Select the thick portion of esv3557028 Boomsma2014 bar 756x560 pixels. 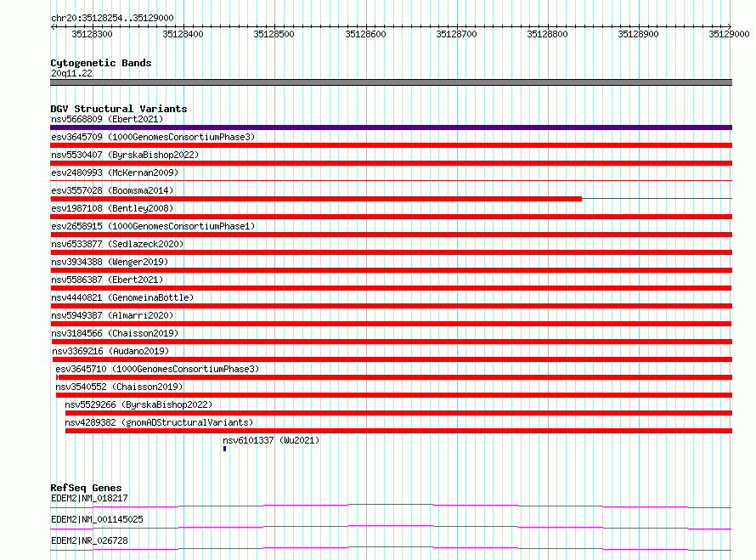[316, 199]
